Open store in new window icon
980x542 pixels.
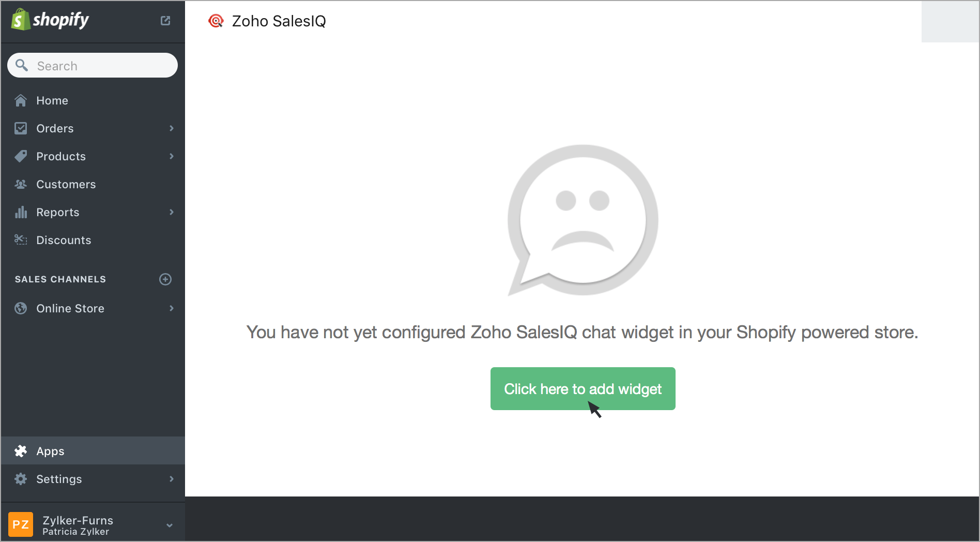coord(165,21)
